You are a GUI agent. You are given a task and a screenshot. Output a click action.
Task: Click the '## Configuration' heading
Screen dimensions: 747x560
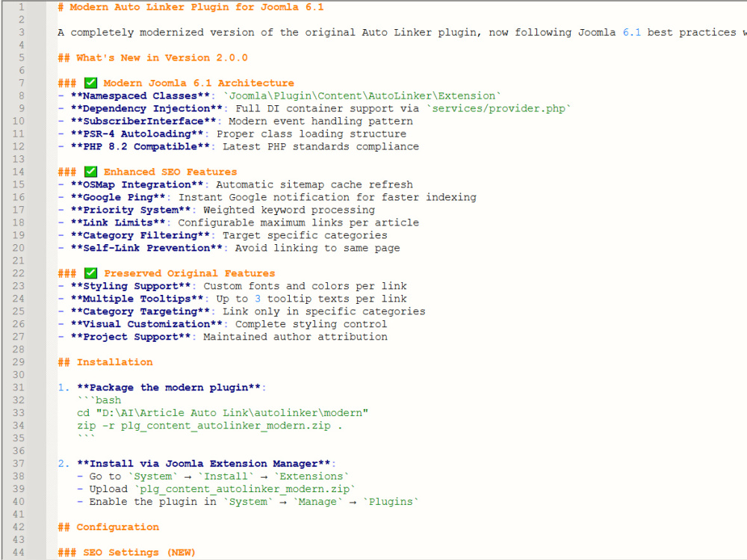pyautogui.click(x=108, y=527)
